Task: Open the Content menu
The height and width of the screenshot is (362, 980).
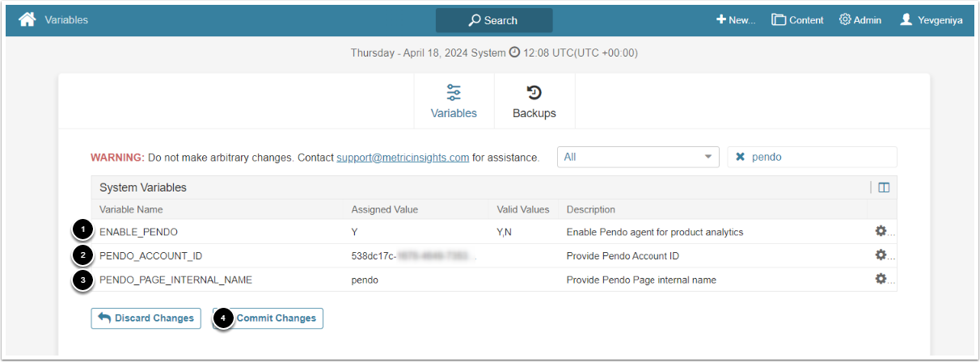Action: click(x=797, y=19)
